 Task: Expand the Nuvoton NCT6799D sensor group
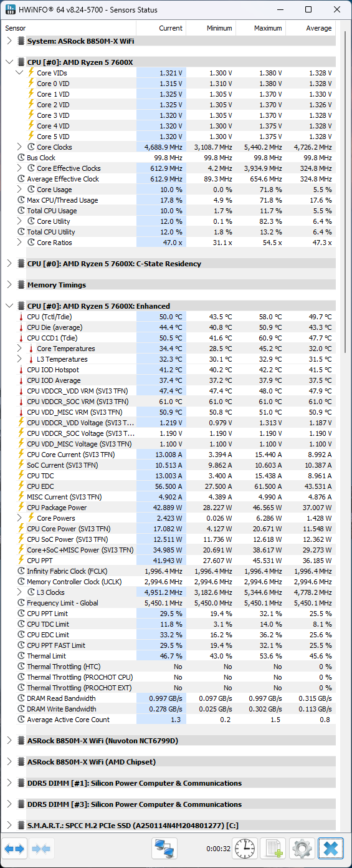(9, 741)
